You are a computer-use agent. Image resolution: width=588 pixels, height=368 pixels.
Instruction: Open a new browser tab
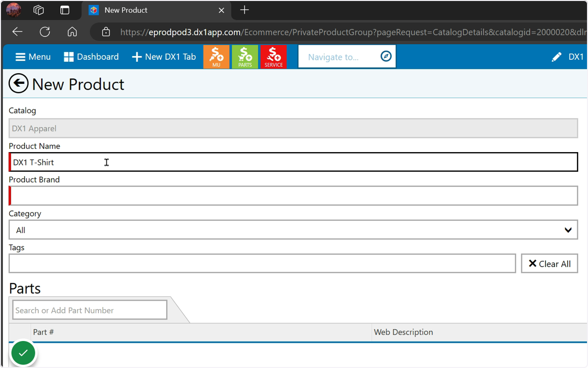click(245, 10)
